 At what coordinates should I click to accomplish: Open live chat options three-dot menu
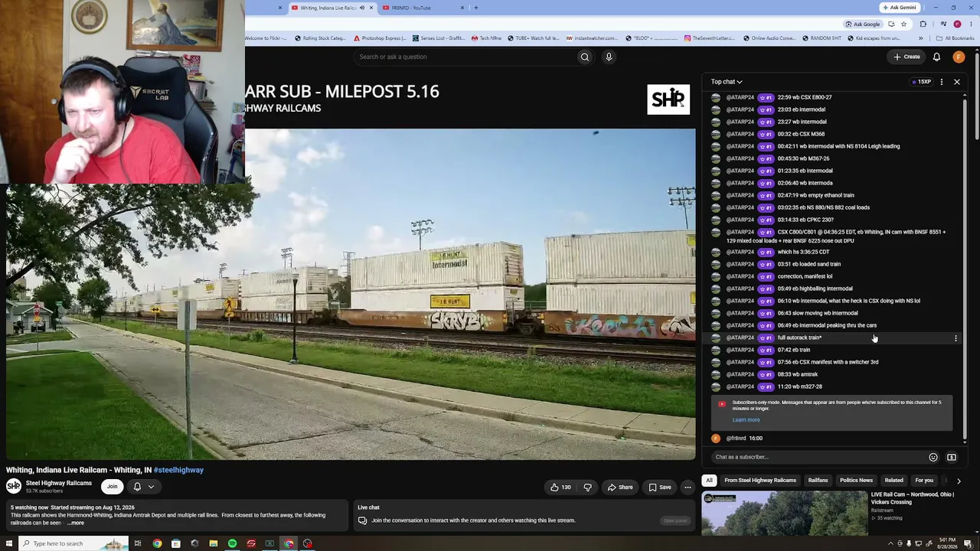942,82
